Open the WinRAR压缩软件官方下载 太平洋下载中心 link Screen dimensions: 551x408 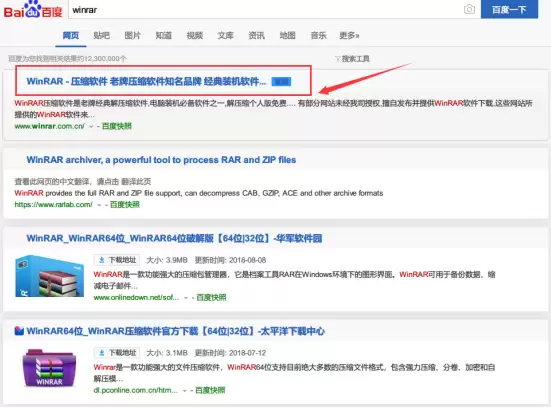pyautogui.click(x=176, y=331)
